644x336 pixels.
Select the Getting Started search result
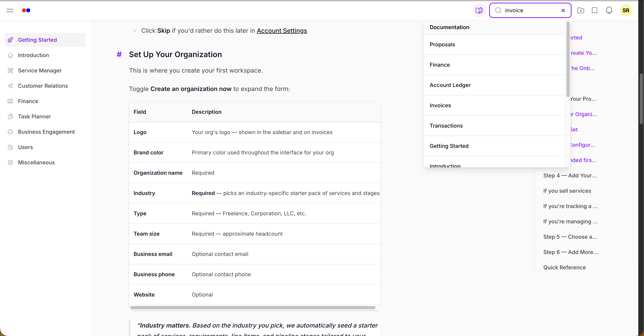tap(494, 146)
